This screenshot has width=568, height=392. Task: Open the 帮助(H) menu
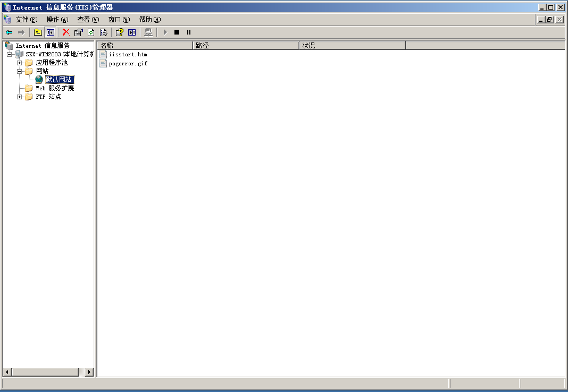tap(150, 20)
